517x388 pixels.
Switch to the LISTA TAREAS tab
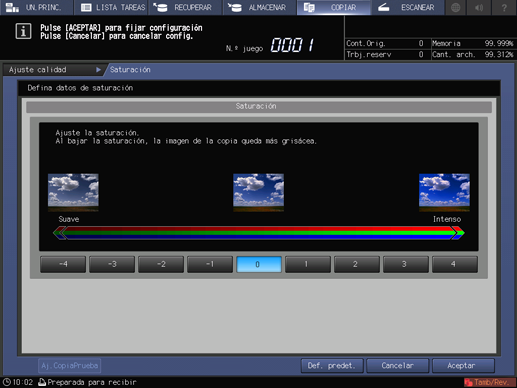coord(111,7)
